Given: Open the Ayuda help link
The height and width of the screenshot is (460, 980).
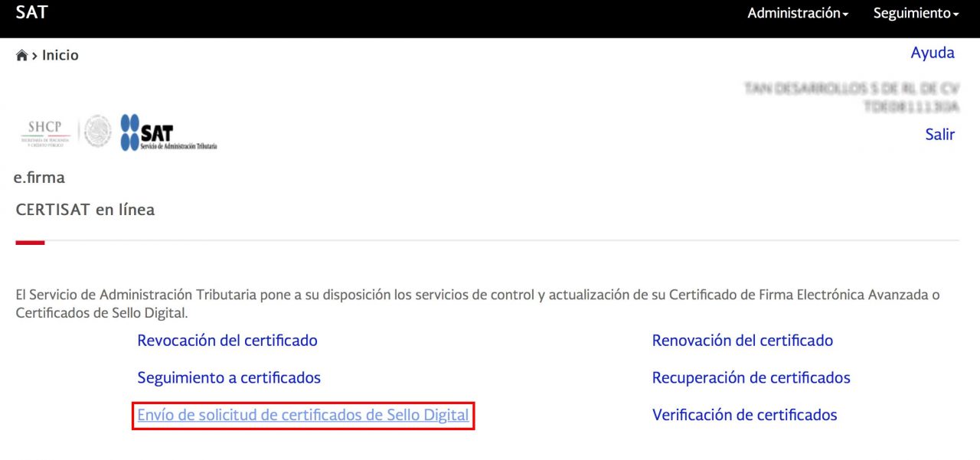Looking at the screenshot, I should [x=933, y=53].
